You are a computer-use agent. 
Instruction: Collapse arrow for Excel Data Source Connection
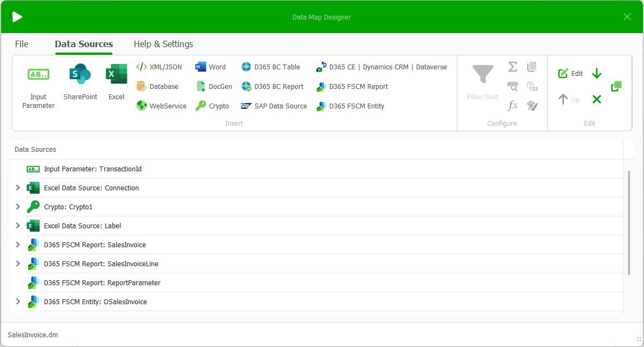(x=18, y=188)
